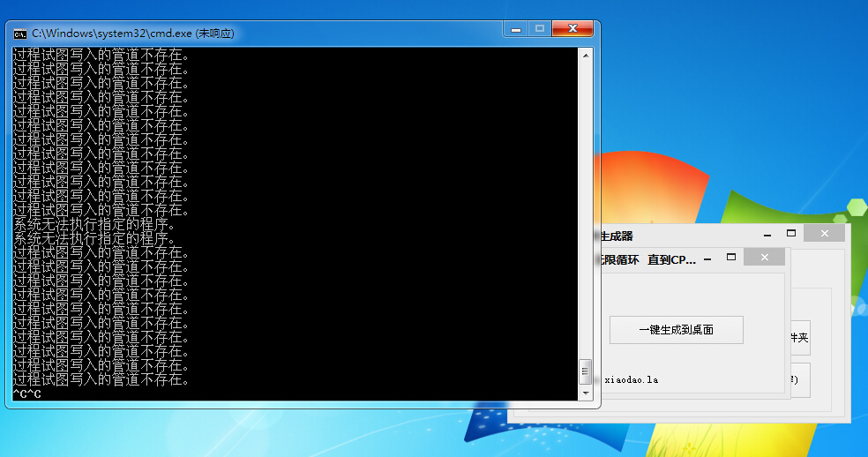Screen dimensions: 868x457
Task: Click the 生成器 window title bar
Action: click(x=679, y=236)
